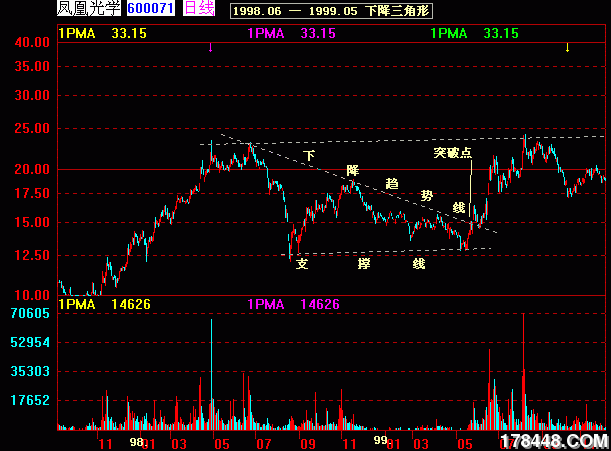Toggle the magenta 1PMA 33.15 price indicator
This screenshot has height=451, width=611.
click(291, 33)
